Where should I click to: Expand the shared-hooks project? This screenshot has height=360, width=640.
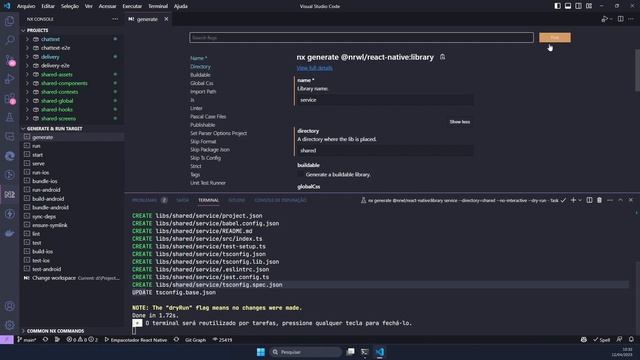point(28,109)
